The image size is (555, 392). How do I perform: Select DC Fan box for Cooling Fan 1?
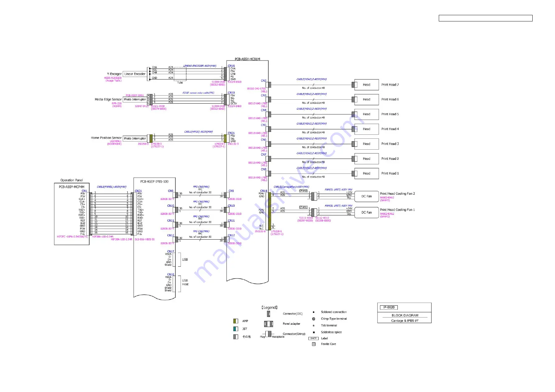click(367, 213)
